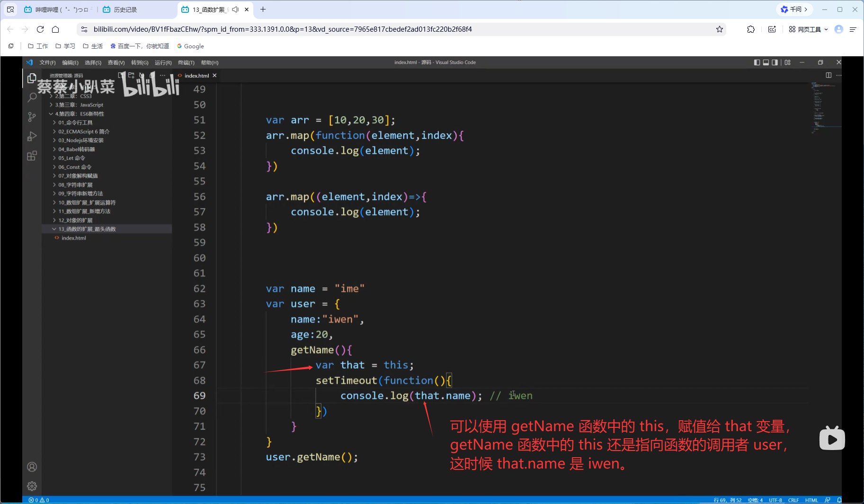Close the index.html editor tab
This screenshot has width=864, height=504.
tap(214, 76)
